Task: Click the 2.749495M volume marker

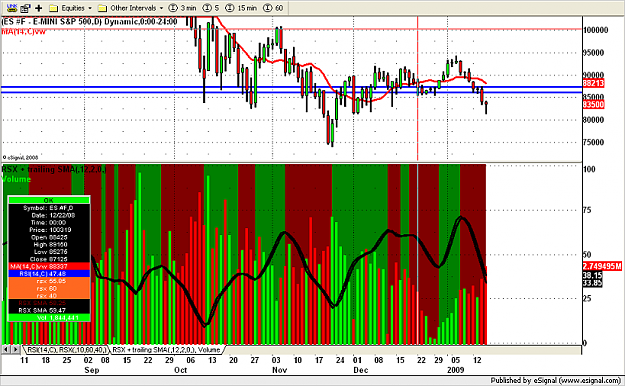Action: 602,266
